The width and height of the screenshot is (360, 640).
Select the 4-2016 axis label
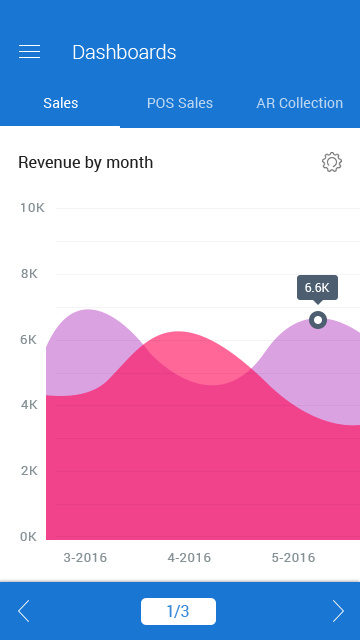point(189,558)
